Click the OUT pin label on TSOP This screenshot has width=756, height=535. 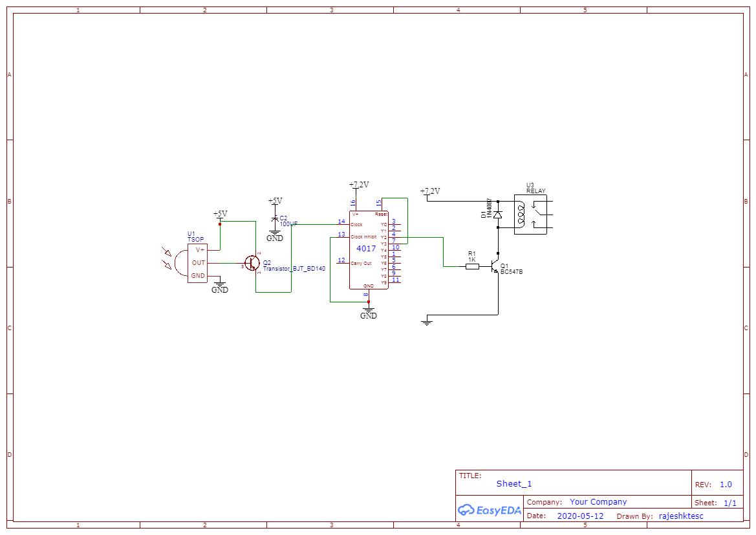199,263
